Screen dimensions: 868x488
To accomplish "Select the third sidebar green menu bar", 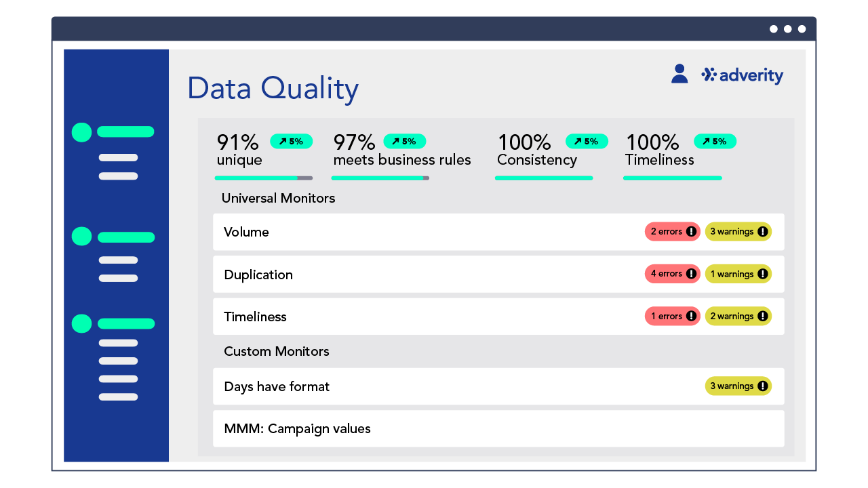I will point(126,323).
